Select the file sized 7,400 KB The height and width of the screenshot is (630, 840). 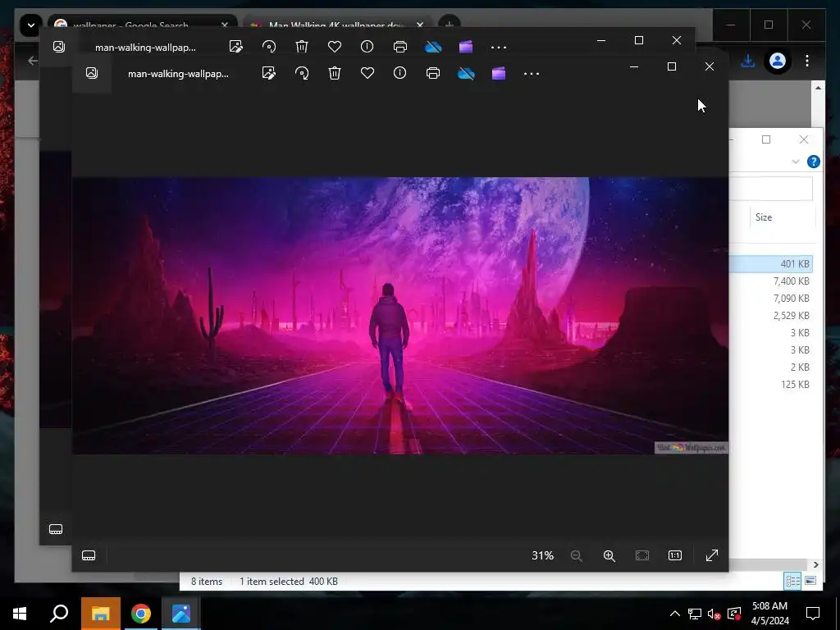pyautogui.click(x=770, y=281)
